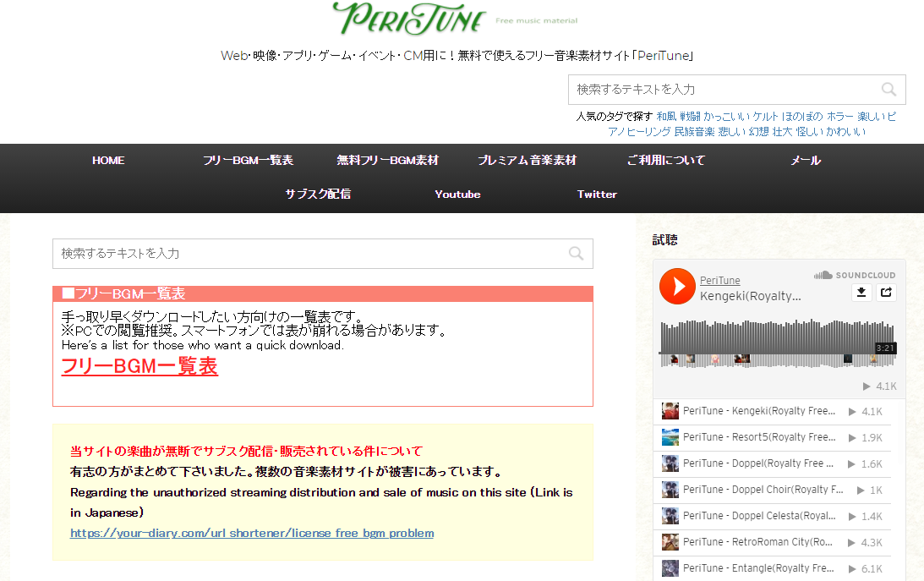Select the かっこいい tag

[726, 117]
